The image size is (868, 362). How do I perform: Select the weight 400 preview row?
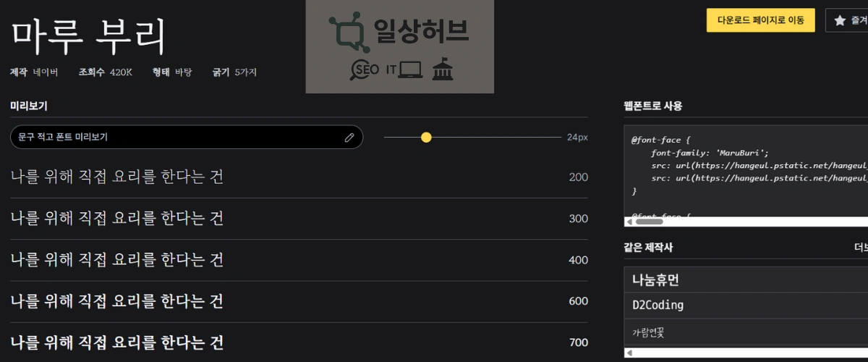pyautogui.click(x=299, y=259)
